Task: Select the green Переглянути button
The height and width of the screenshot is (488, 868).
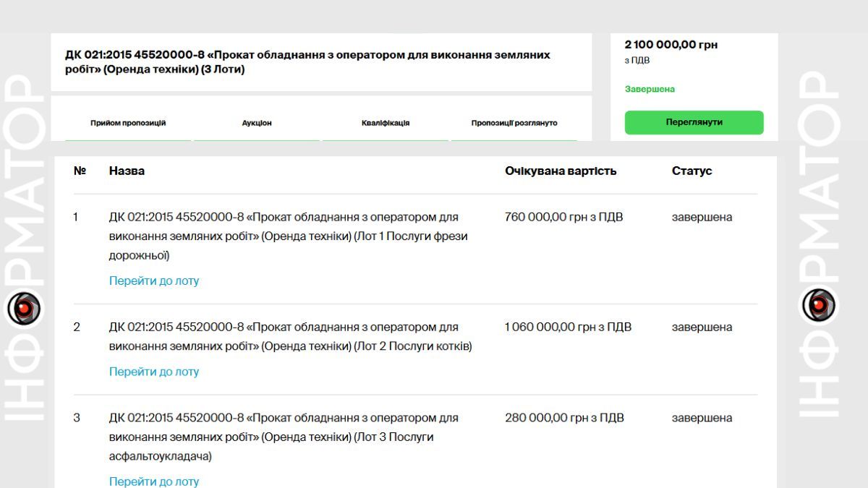Action: [x=694, y=122]
